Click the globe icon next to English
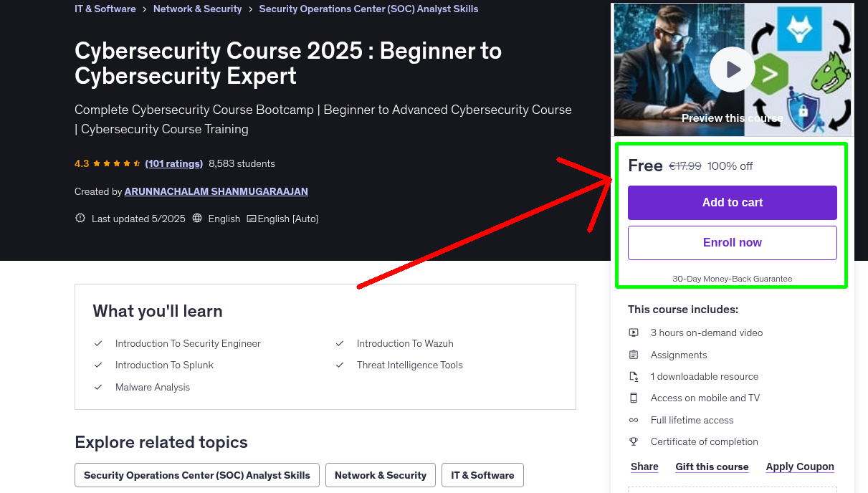Screen dimensions: 868x493 197,218
